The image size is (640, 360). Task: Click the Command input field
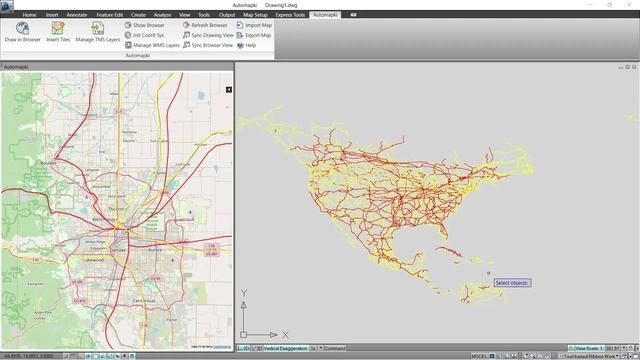point(335,348)
